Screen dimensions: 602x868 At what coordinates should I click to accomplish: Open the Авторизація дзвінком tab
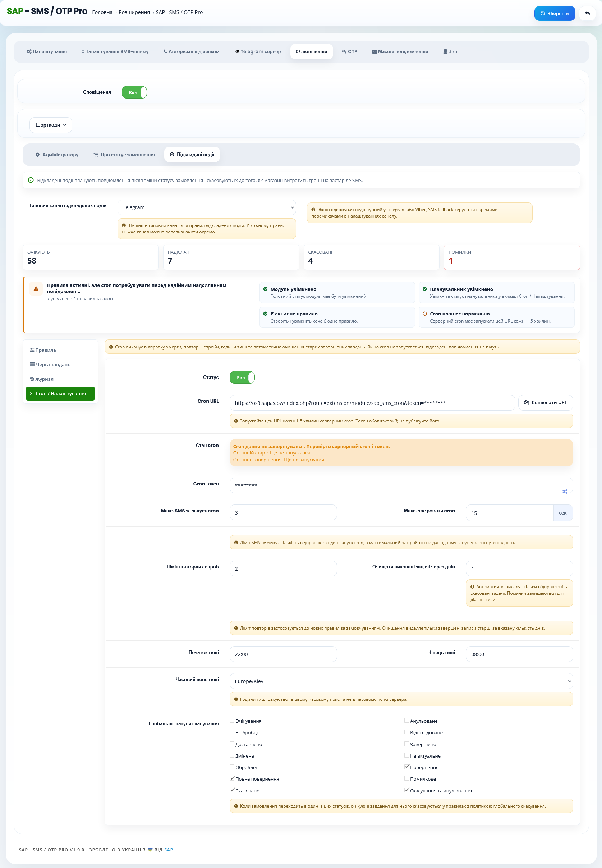coord(191,51)
